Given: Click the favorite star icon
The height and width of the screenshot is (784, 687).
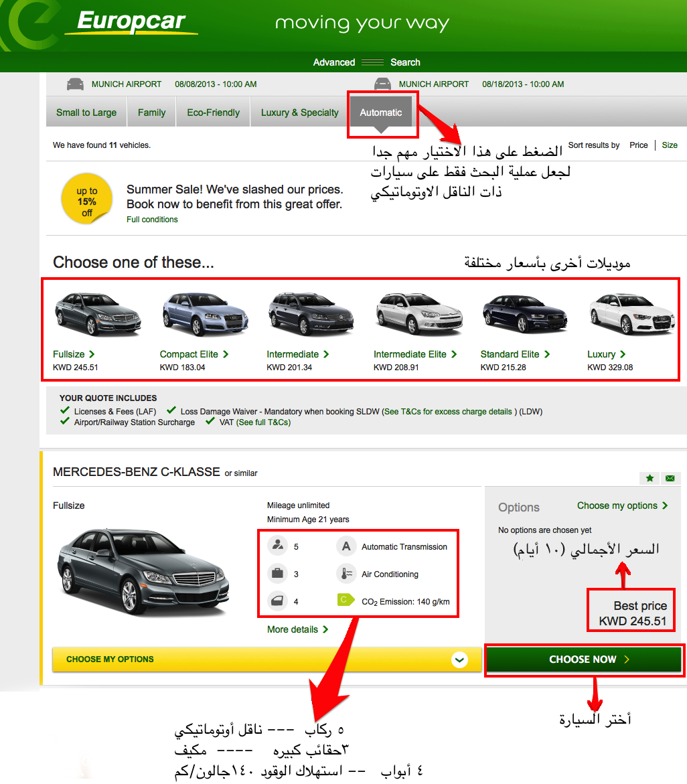Looking at the screenshot, I should (x=650, y=478).
